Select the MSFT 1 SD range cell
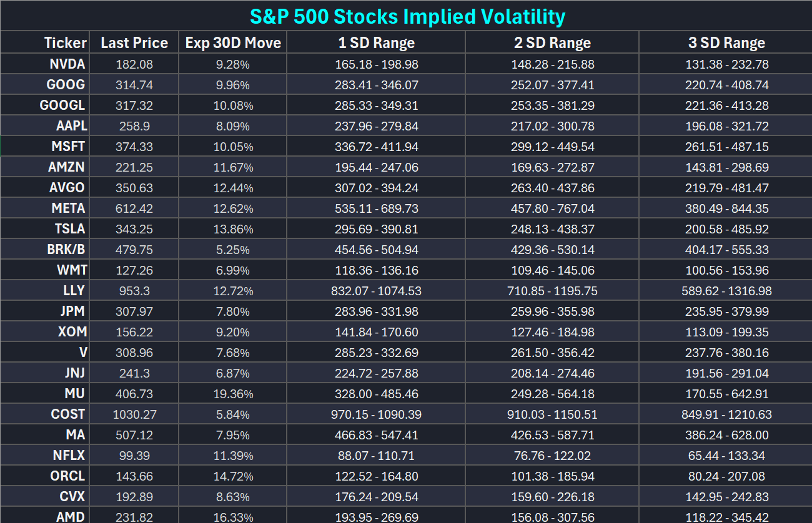Image resolution: width=812 pixels, height=523 pixels. 377,147
